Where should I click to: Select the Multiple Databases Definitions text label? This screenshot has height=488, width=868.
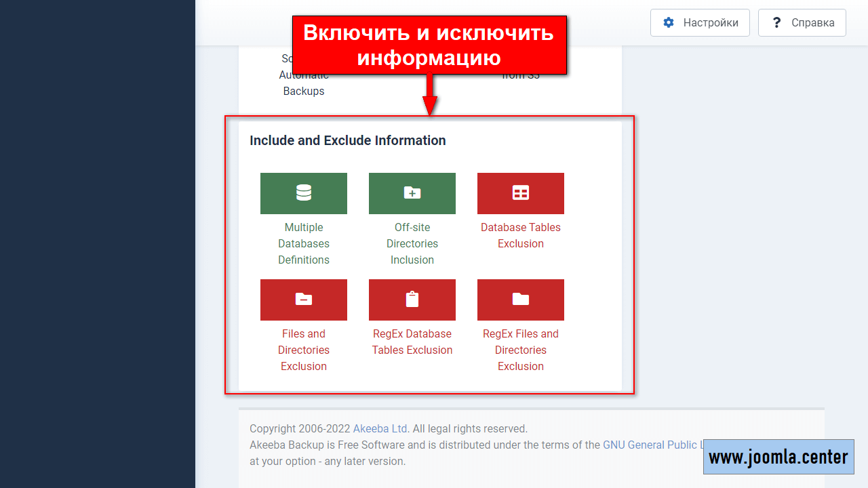point(304,243)
